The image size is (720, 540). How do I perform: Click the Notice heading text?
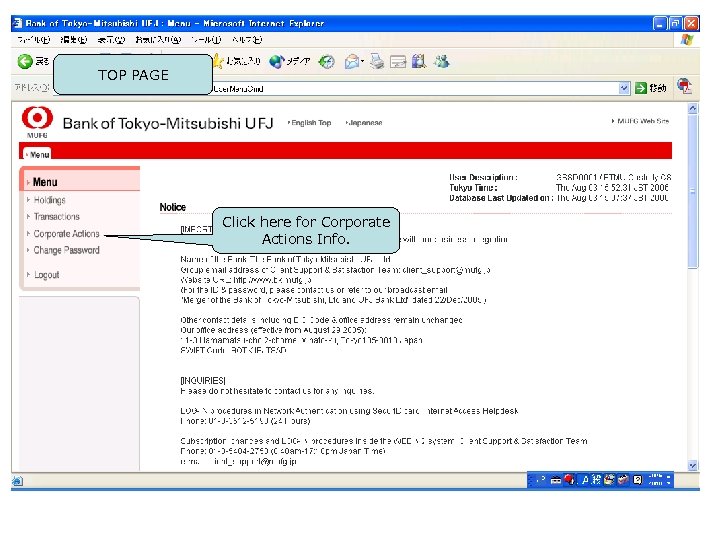tap(173, 207)
